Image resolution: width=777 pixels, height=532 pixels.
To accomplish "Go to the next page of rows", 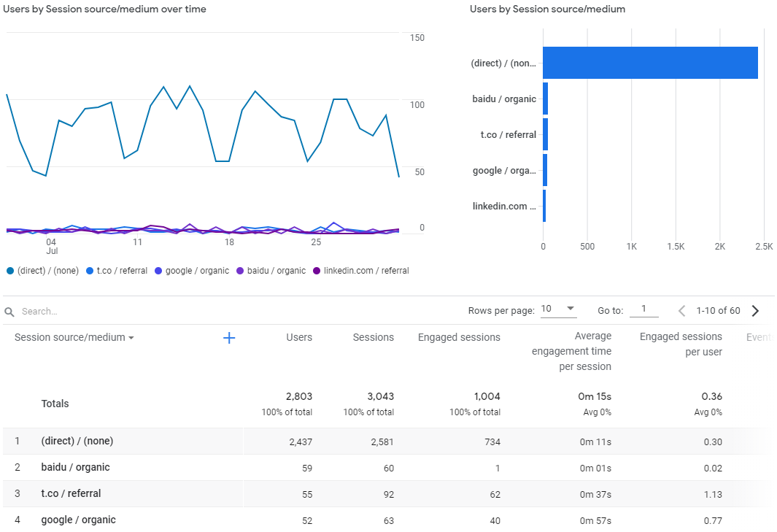I will [x=755, y=311].
